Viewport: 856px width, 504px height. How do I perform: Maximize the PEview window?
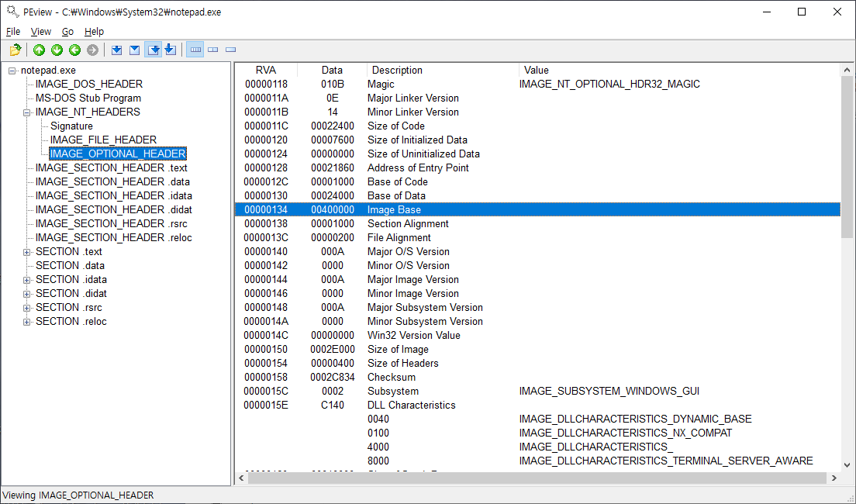coord(802,12)
